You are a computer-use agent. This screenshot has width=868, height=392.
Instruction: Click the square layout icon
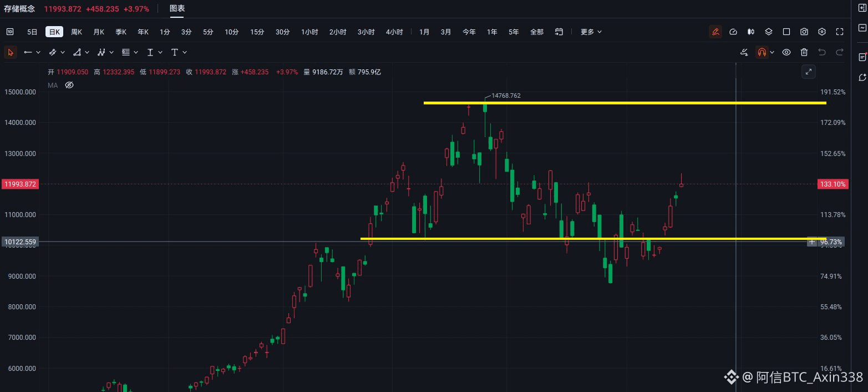coord(786,32)
